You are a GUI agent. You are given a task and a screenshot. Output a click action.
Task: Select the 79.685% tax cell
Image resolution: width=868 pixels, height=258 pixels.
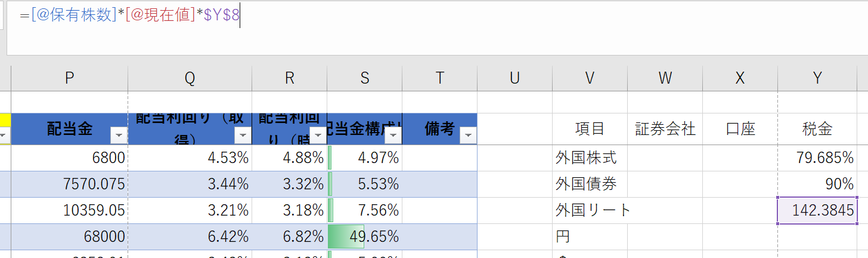point(817,158)
